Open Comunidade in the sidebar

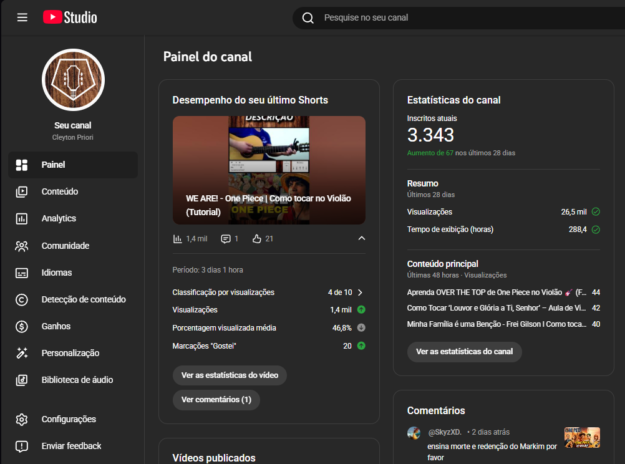pyautogui.click(x=73, y=246)
